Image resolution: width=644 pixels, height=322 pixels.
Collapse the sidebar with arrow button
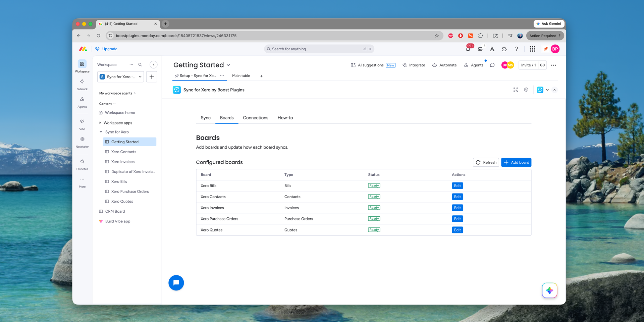click(x=154, y=65)
